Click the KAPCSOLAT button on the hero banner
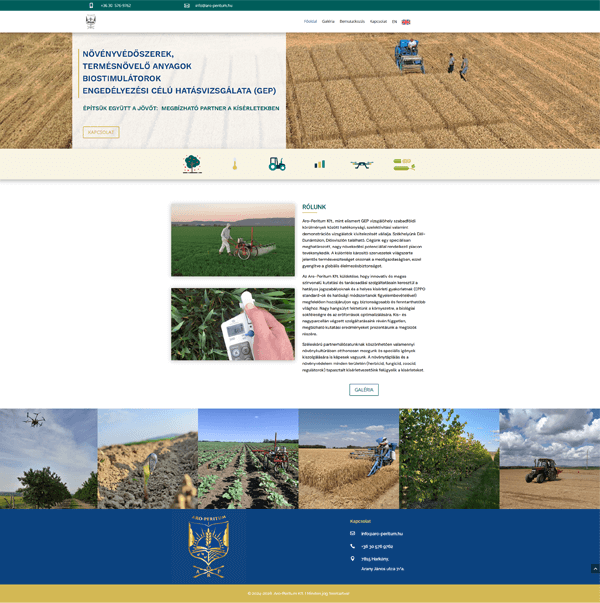 tap(101, 132)
